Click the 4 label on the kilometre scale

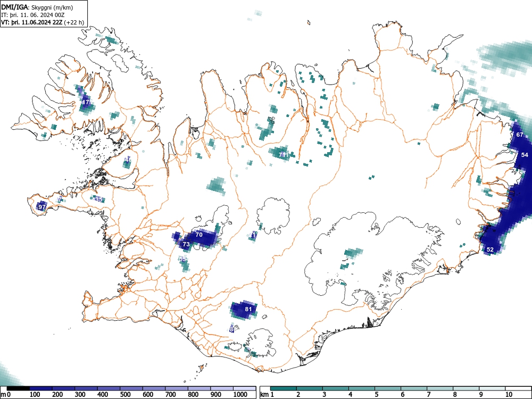coord(350,394)
